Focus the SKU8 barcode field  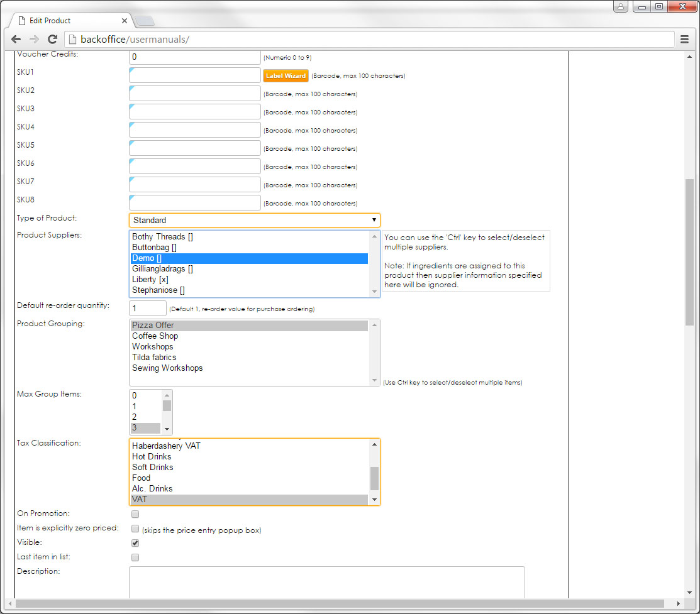pyautogui.click(x=194, y=202)
